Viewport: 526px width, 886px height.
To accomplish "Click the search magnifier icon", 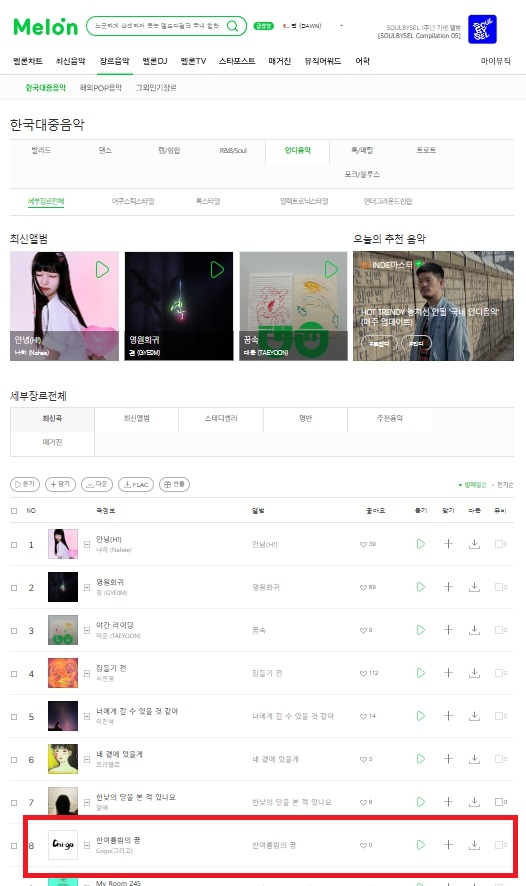I will 232,26.
